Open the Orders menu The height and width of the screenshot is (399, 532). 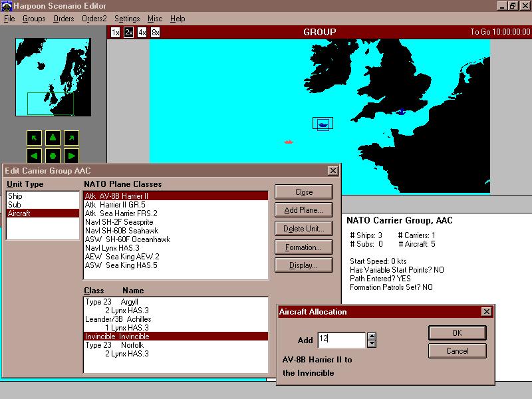pos(63,19)
